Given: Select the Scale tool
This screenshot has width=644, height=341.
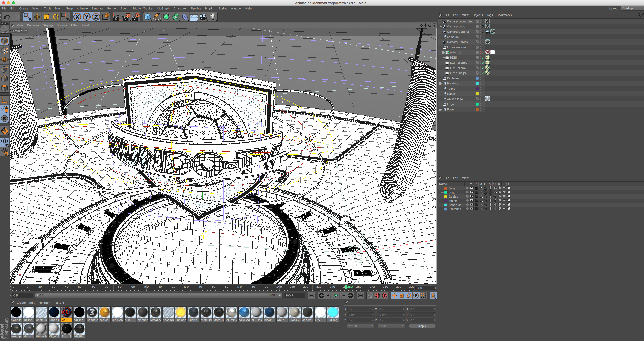Looking at the screenshot, I should pyautogui.click(x=46, y=17).
